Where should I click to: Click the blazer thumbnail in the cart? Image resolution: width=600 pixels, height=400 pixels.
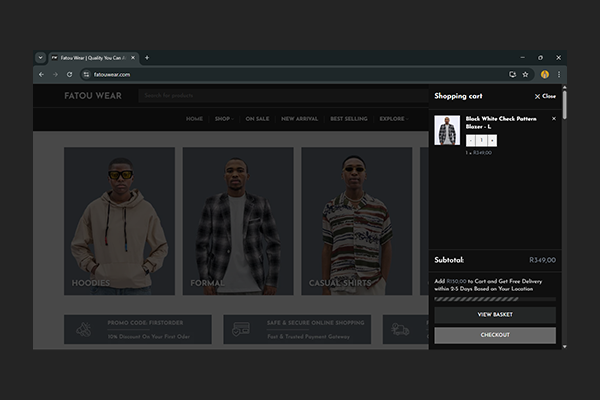tap(447, 131)
